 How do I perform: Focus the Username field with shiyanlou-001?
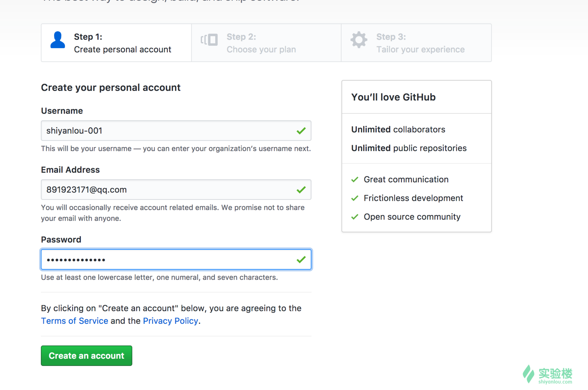click(176, 131)
